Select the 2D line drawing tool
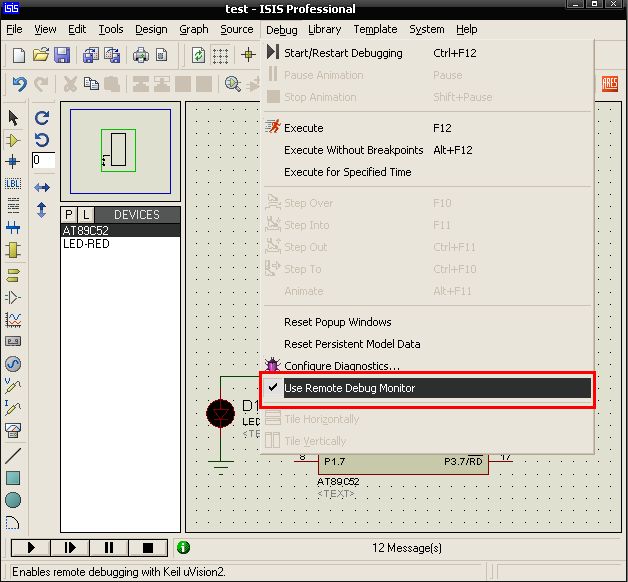 point(13,456)
